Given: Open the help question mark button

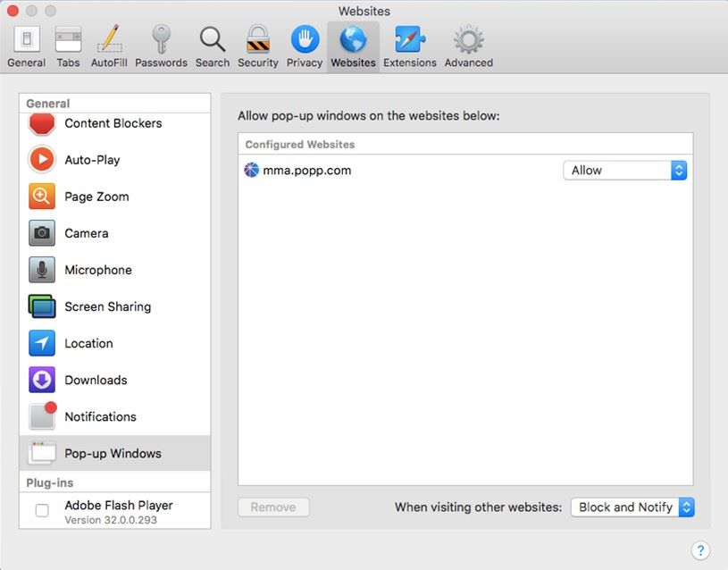Looking at the screenshot, I should click(x=700, y=550).
